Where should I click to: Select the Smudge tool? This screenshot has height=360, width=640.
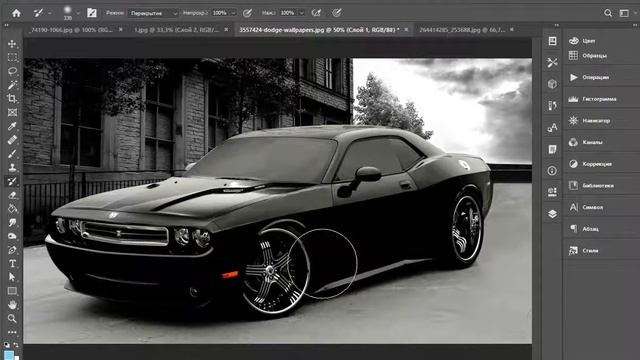(x=12, y=223)
